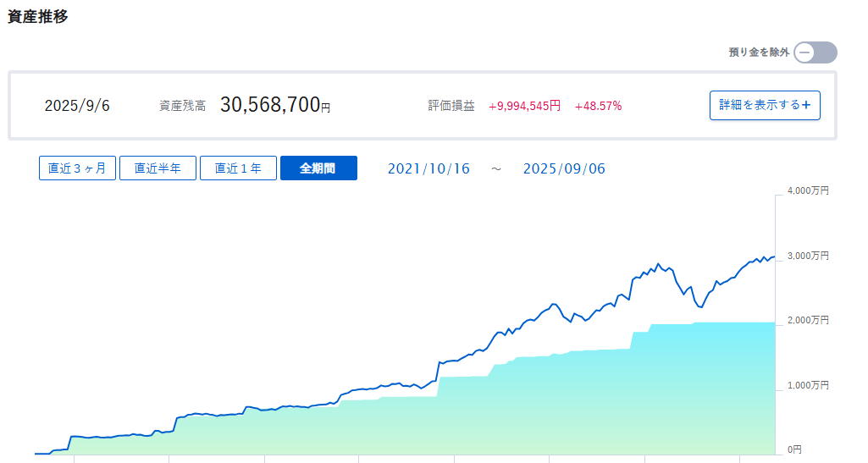This screenshot has width=868, height=463.
Task: Select the 全期間 period button
Action: click(318, 168)
